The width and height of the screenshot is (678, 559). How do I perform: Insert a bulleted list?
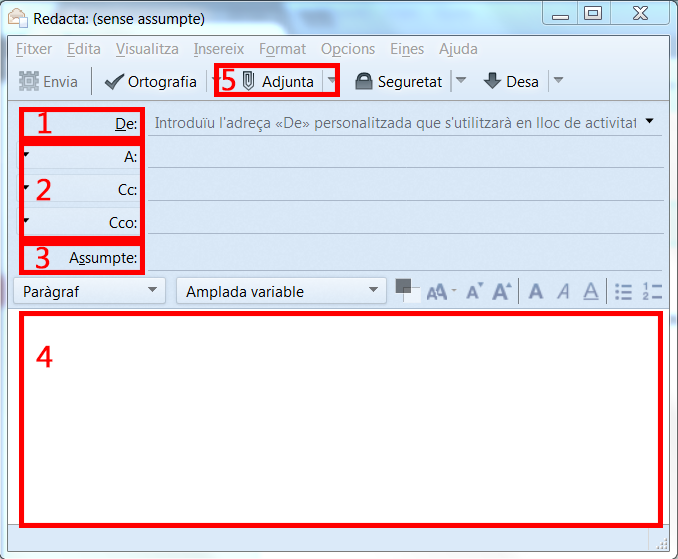click(623, 292)
